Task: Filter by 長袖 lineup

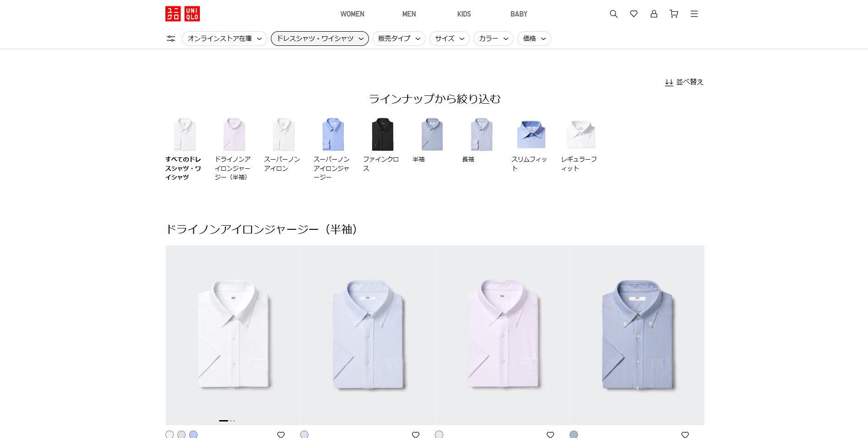Action: click(x=481, y=140)
